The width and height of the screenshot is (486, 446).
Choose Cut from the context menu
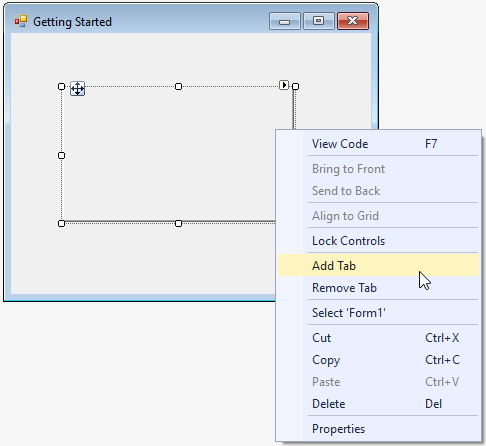pyautogui.click(x=378, y=338)
